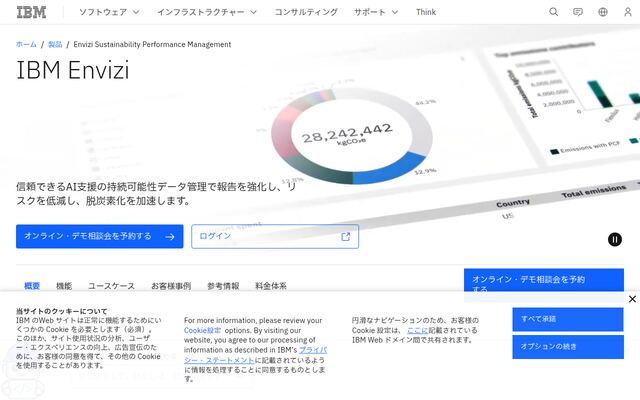Click the IBM Envizi page heading

pos(73,70)
